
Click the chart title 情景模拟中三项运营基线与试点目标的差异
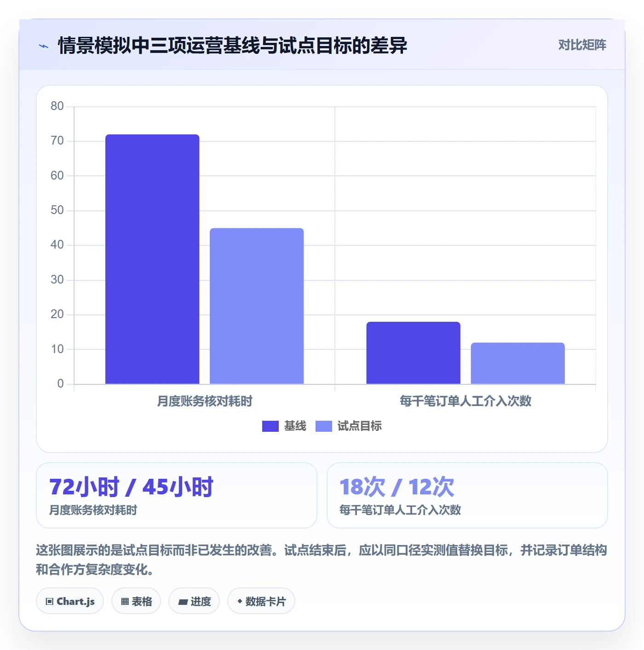tap(232, 46)
